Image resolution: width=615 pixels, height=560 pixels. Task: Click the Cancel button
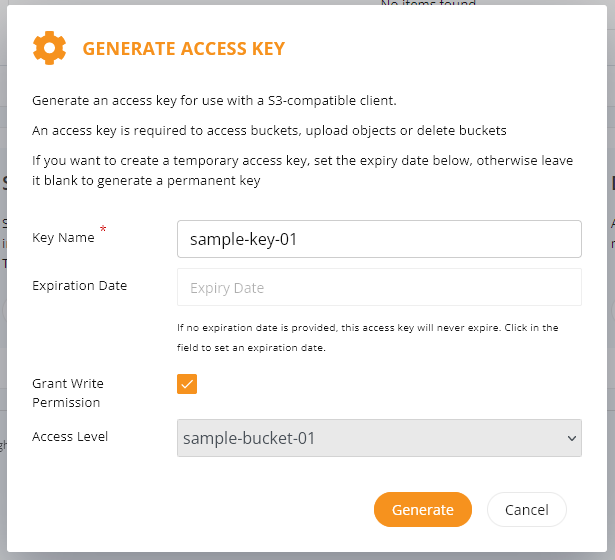527,509
